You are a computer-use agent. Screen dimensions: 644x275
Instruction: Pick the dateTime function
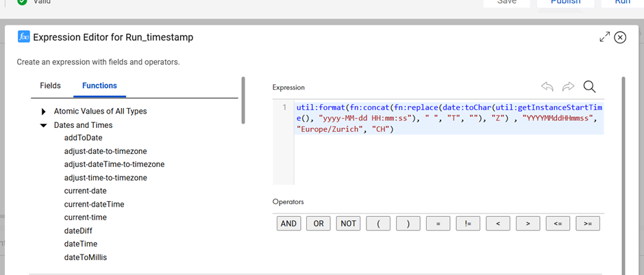pos(81,244)
